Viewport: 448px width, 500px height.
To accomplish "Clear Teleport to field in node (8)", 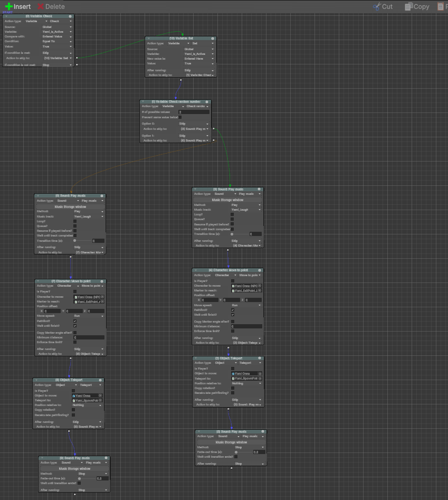I will 100,400.
